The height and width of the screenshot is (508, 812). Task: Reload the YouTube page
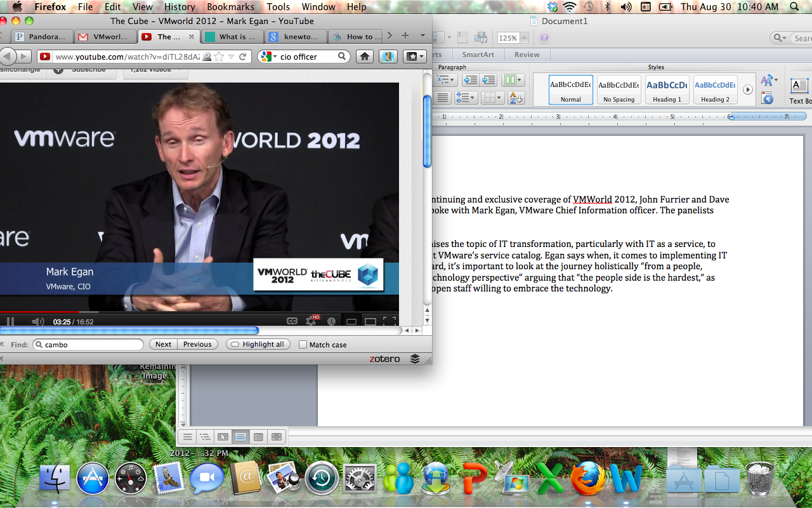click(242, 57)
